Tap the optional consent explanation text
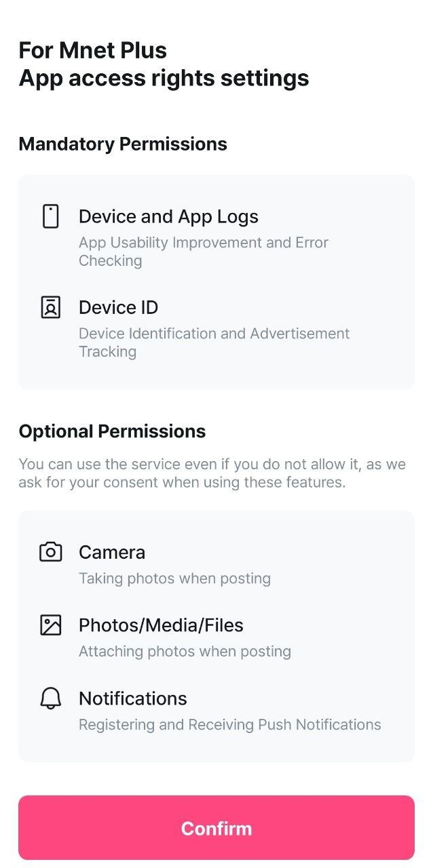The image size is (433, 868). [212, 473]
